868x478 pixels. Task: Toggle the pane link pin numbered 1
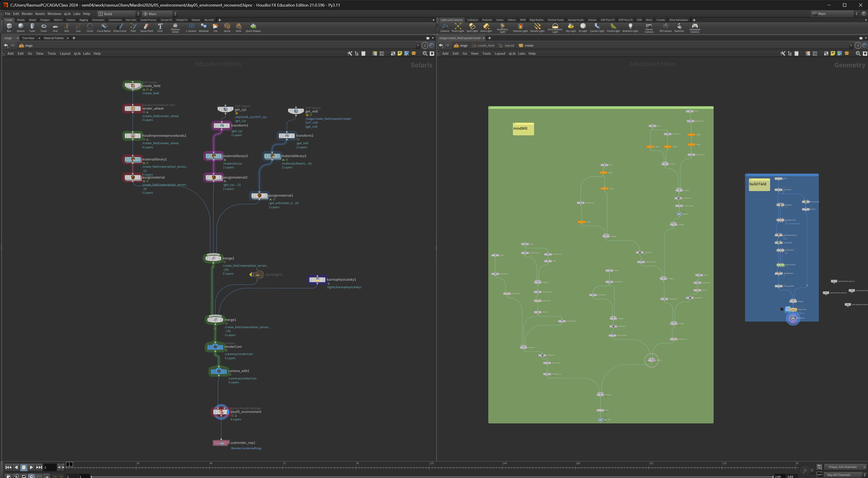(x=425, y=45)
